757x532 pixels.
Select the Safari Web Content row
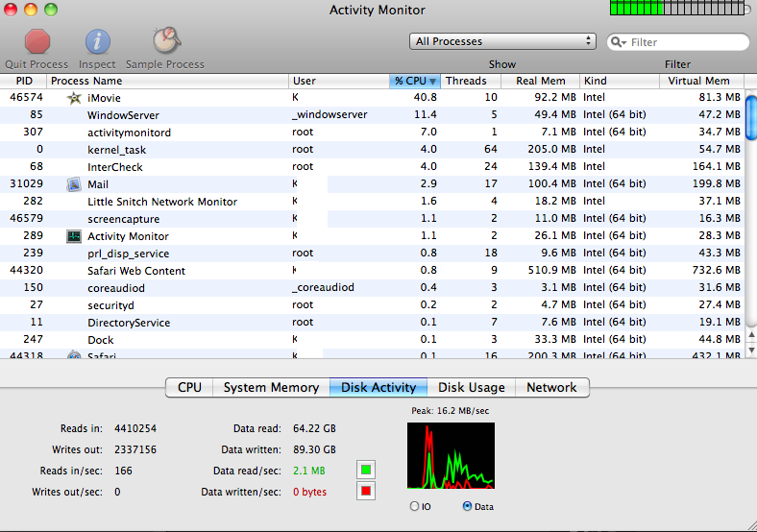(x=372, y=271)
